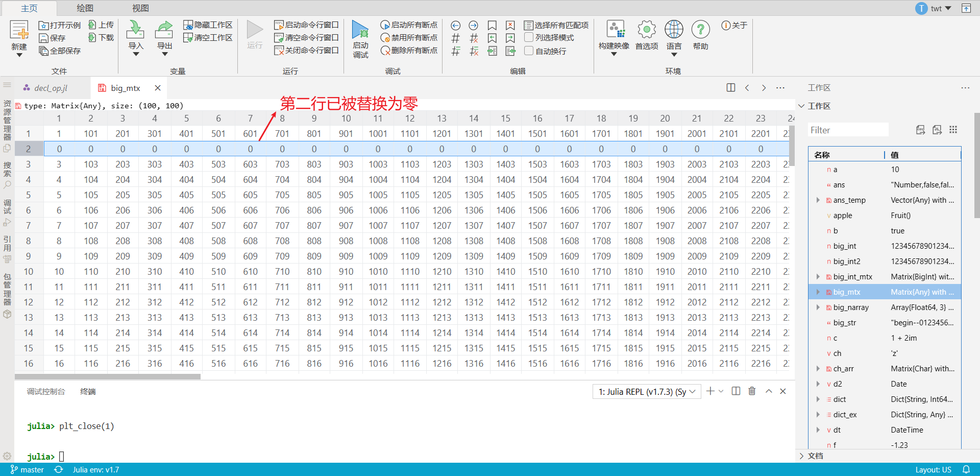Viewport: 980px width, 476px height.
Task: Switch to the 绘图 ribbon tab
Action: 85,8
